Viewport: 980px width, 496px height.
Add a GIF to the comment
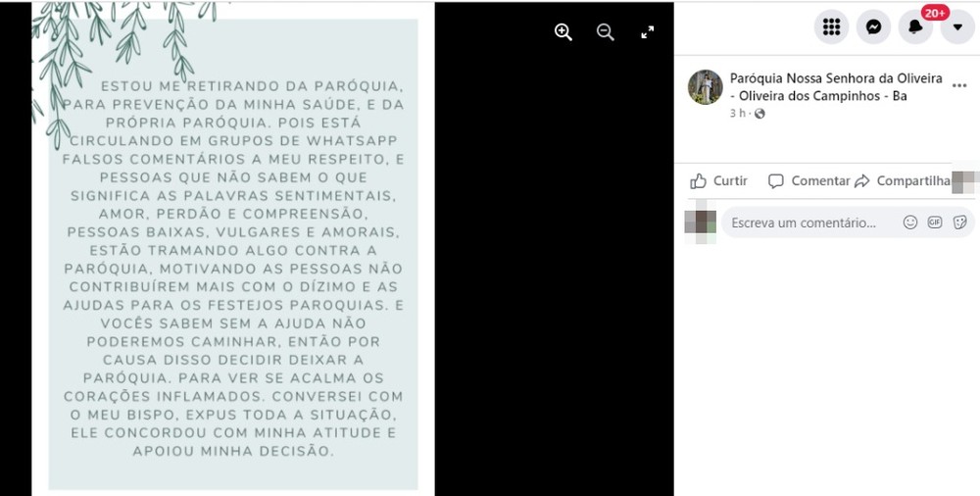tap(934, 223)
